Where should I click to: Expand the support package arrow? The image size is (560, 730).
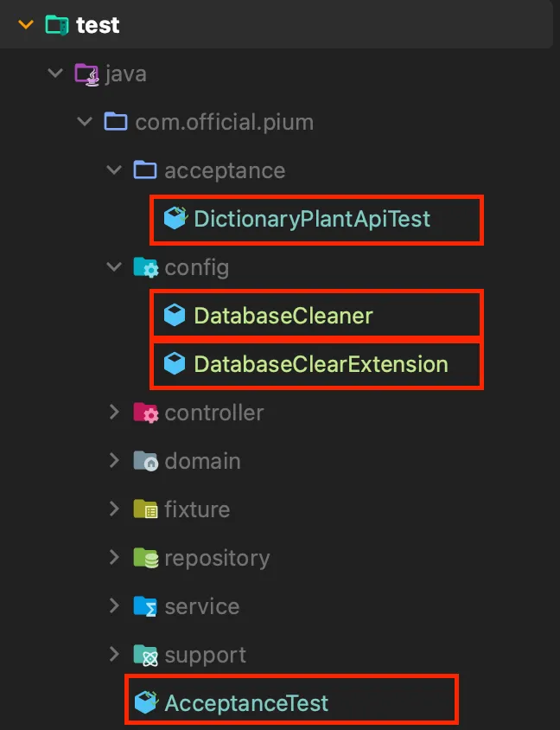pos(114,655)
